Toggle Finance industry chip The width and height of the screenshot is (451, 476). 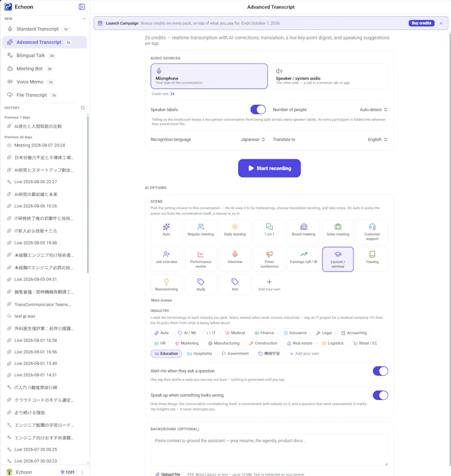coord(264,333)
